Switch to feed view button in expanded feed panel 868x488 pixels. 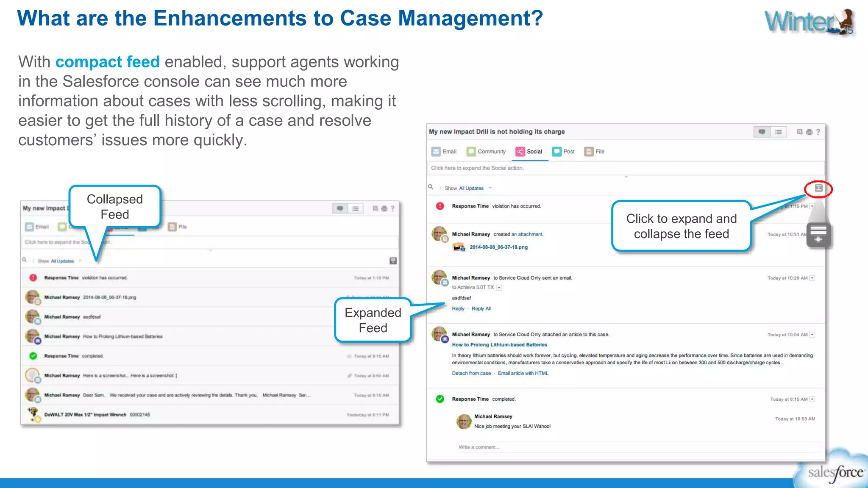[762, 132]
